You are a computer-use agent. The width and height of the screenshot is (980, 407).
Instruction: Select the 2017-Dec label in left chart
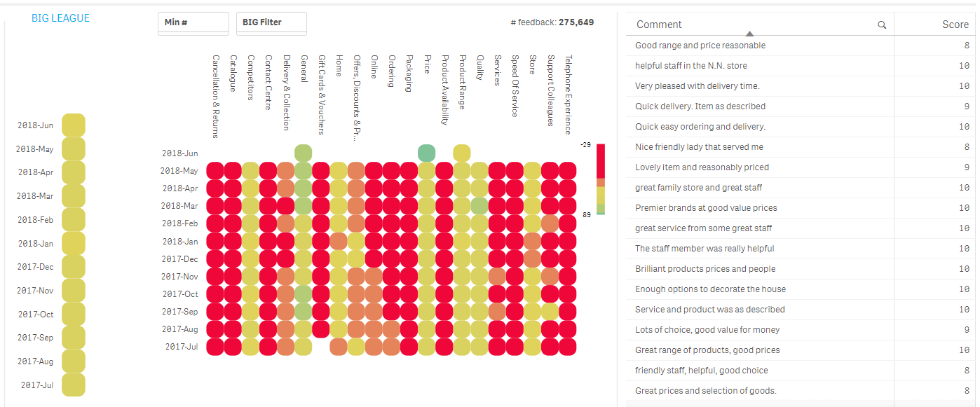(36, 267)
